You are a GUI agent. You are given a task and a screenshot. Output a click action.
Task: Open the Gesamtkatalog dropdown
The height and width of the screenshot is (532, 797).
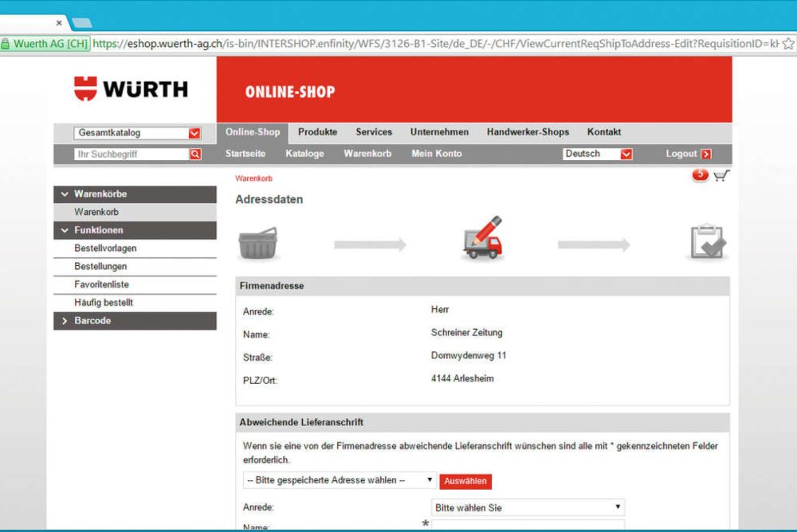(137, 133)
